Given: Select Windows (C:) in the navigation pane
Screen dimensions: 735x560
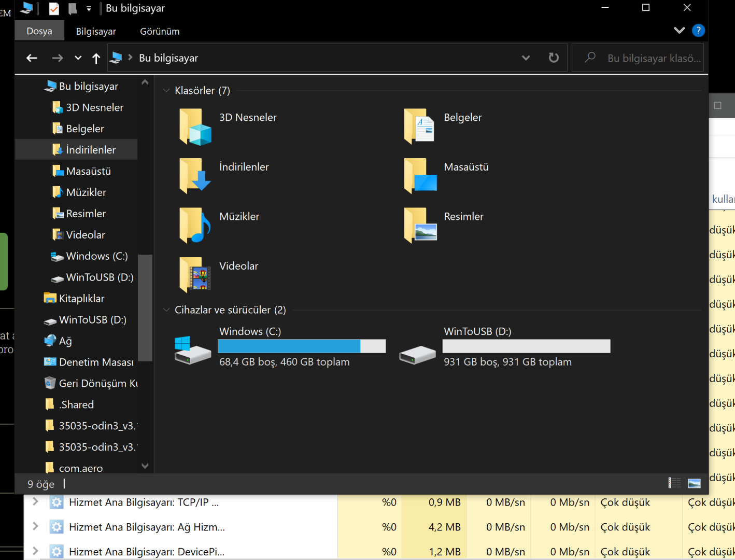Looking at the screenshot, I should (x=97, y=256).
